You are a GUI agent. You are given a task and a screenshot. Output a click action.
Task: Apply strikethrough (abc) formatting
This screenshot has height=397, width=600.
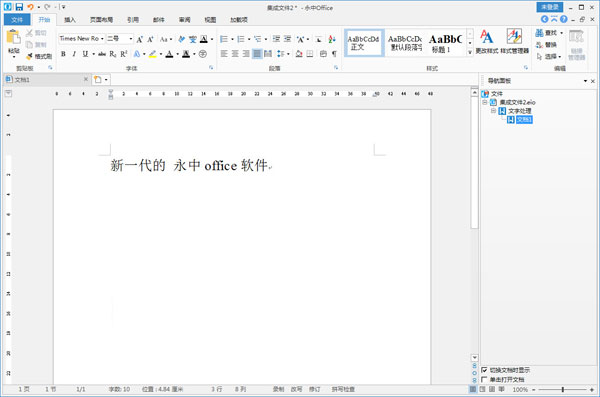pyautogui.click(x=102, y=54)
